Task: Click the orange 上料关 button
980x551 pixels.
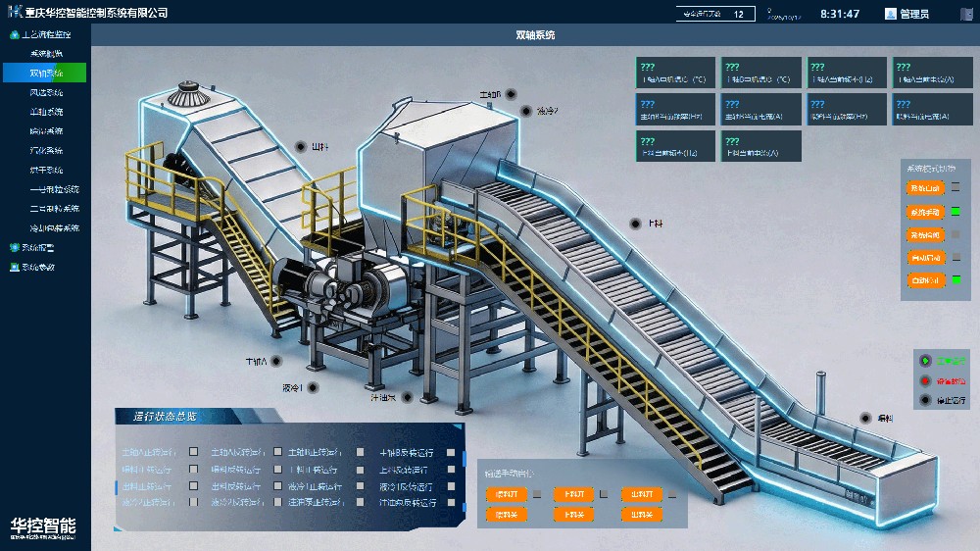Action: point(573,515)
